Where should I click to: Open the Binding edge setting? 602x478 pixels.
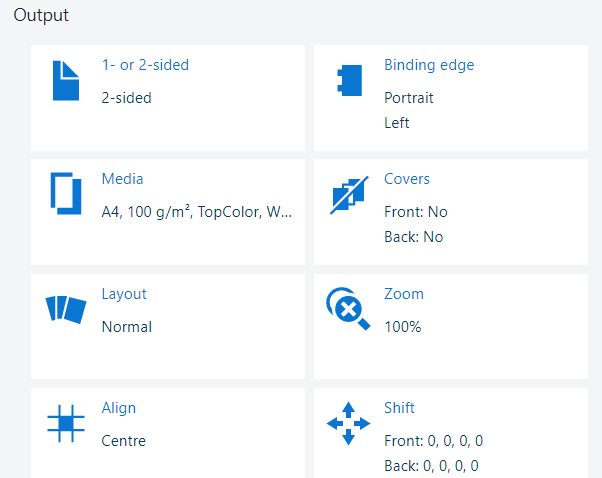pos(429,65)
